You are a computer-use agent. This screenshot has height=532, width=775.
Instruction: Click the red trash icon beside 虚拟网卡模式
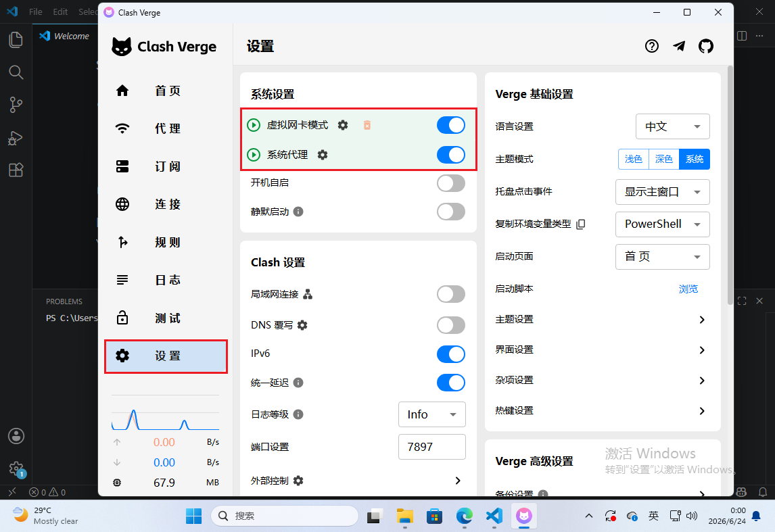pyautogui.click(x=367, y=125)
